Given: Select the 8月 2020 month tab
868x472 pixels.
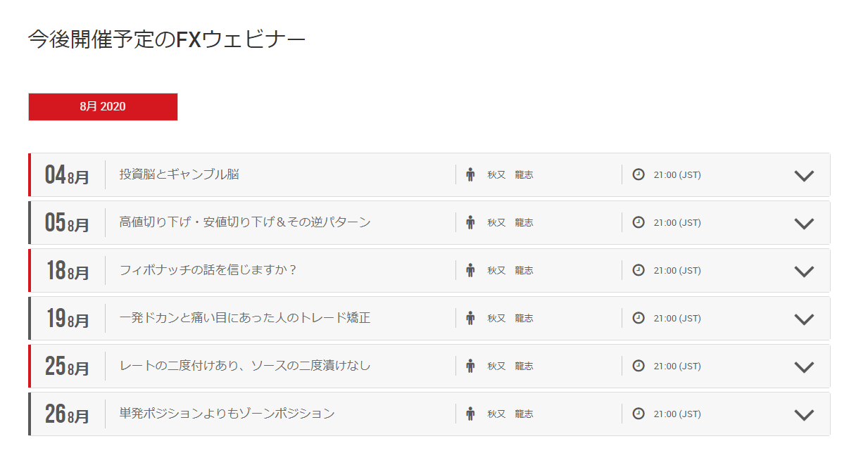Looking at the screenshot, I should pos(103,107).
